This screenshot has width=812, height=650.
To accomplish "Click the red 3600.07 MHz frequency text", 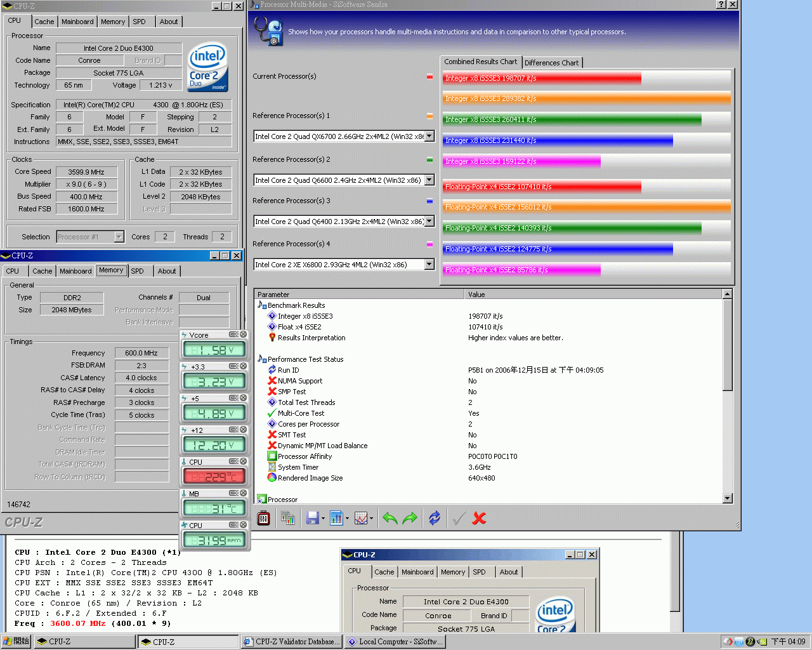I will coord(77,623).
